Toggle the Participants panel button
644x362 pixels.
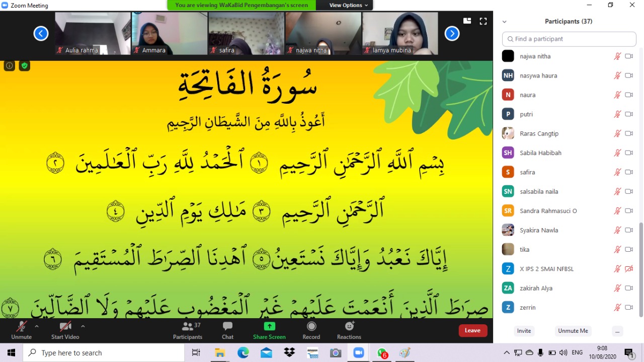coord(187,330)
